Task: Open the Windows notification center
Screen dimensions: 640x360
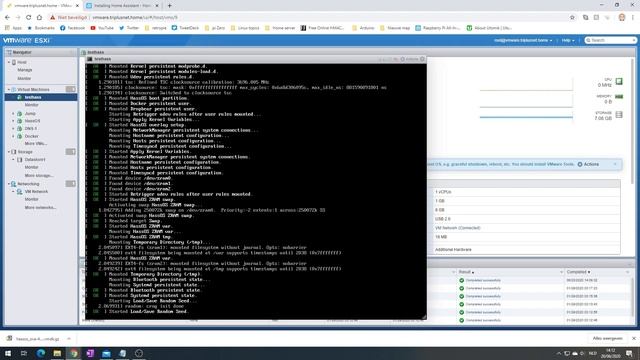Action: coord(629,353)
